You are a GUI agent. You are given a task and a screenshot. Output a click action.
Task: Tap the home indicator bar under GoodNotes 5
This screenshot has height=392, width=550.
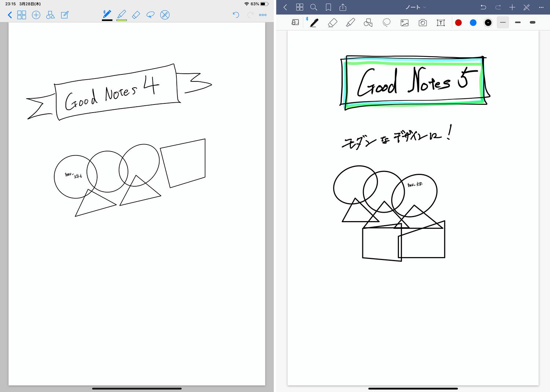[413, 388]
